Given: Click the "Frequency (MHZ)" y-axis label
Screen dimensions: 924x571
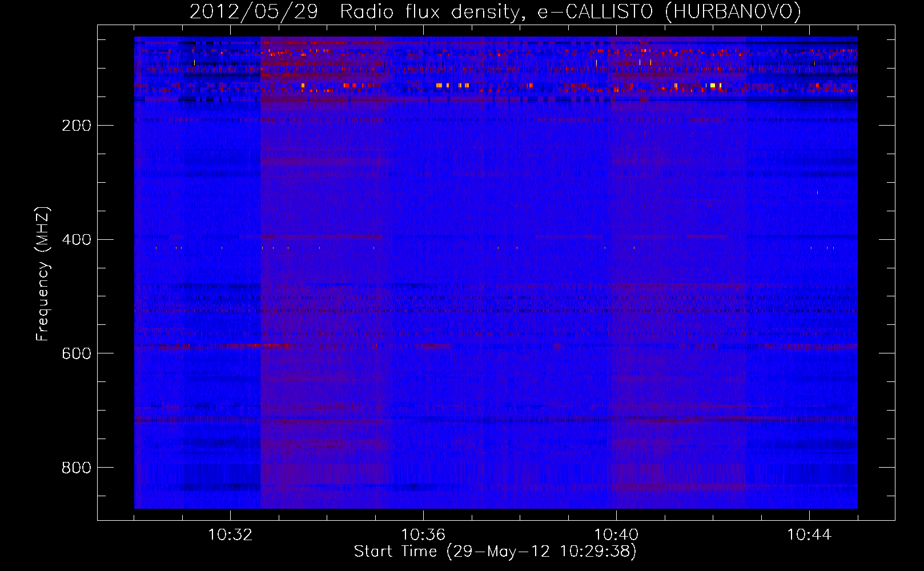Looking at the screenshot, I should (x=43, y=274).
